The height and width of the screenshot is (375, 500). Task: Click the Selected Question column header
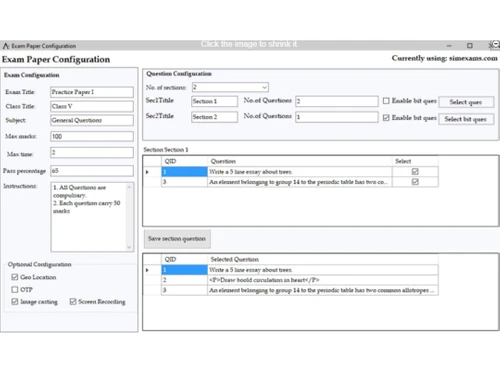(x=323, y=259)
